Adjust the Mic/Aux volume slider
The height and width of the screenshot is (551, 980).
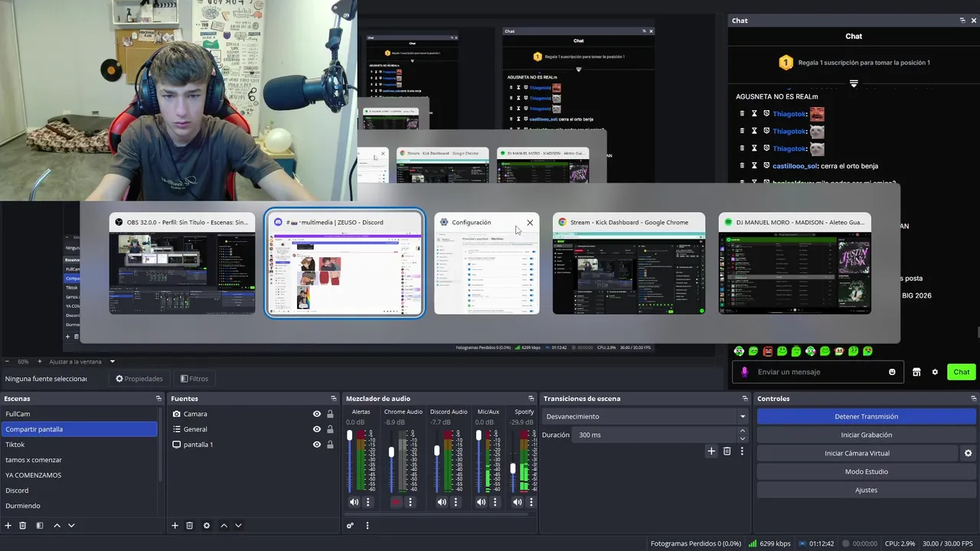pyautogui.click(x=479, y=435)
